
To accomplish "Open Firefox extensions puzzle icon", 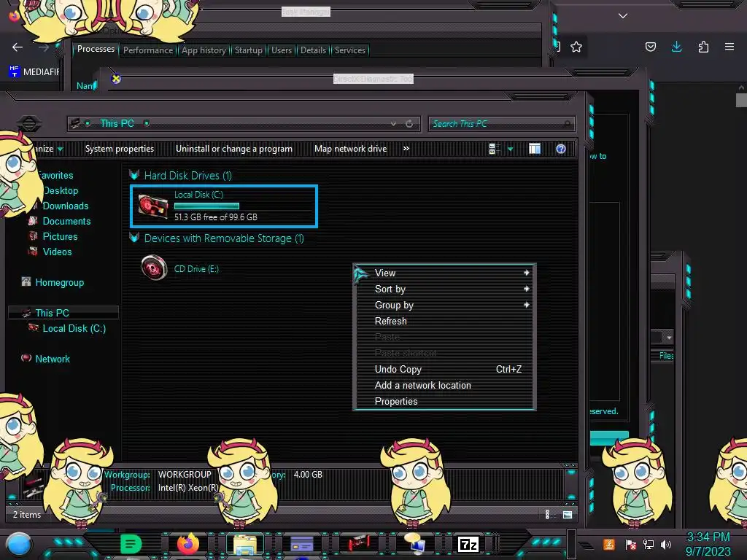I will coord(703,47).
